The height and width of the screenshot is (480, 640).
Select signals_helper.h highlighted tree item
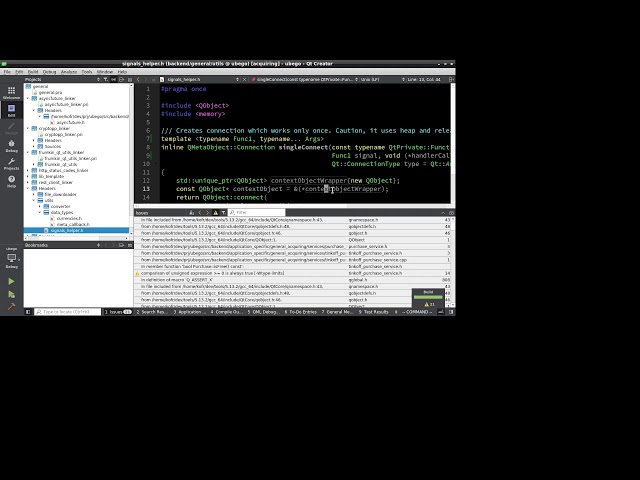coord(76,231)
